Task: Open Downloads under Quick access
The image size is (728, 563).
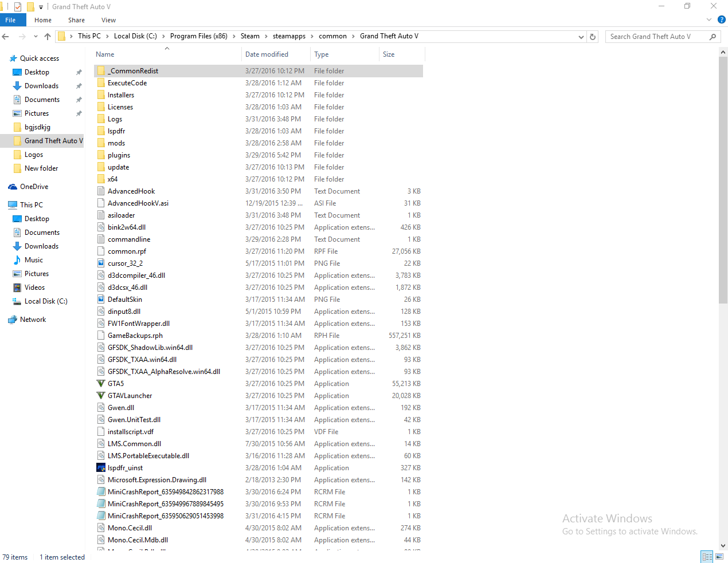Action: click(x=41, y=86)
